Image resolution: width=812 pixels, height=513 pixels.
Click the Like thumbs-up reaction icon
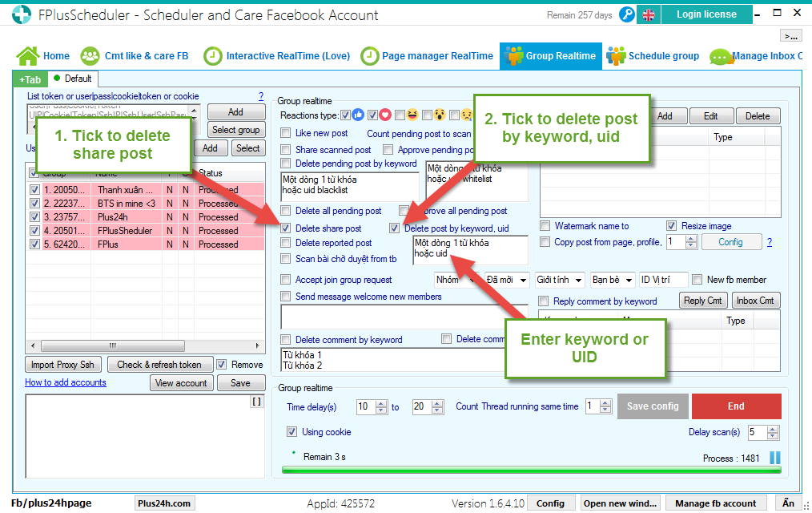click(x=358, y=115)
